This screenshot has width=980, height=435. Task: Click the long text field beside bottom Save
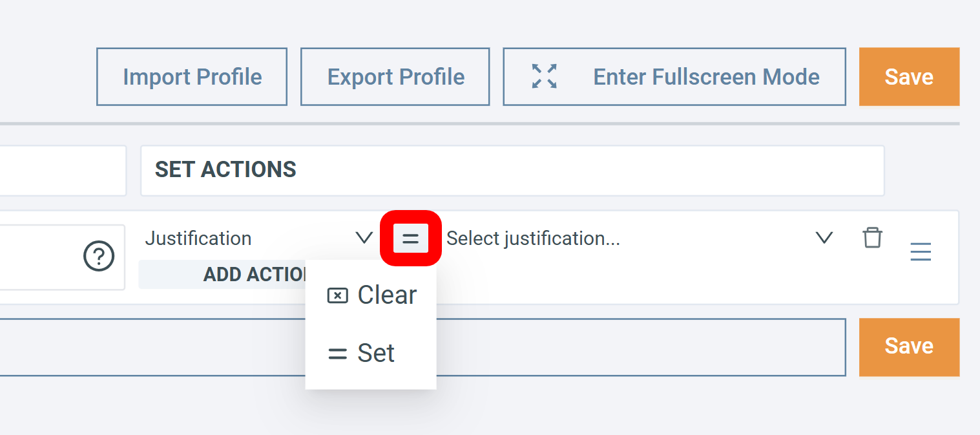click(640, 347)
